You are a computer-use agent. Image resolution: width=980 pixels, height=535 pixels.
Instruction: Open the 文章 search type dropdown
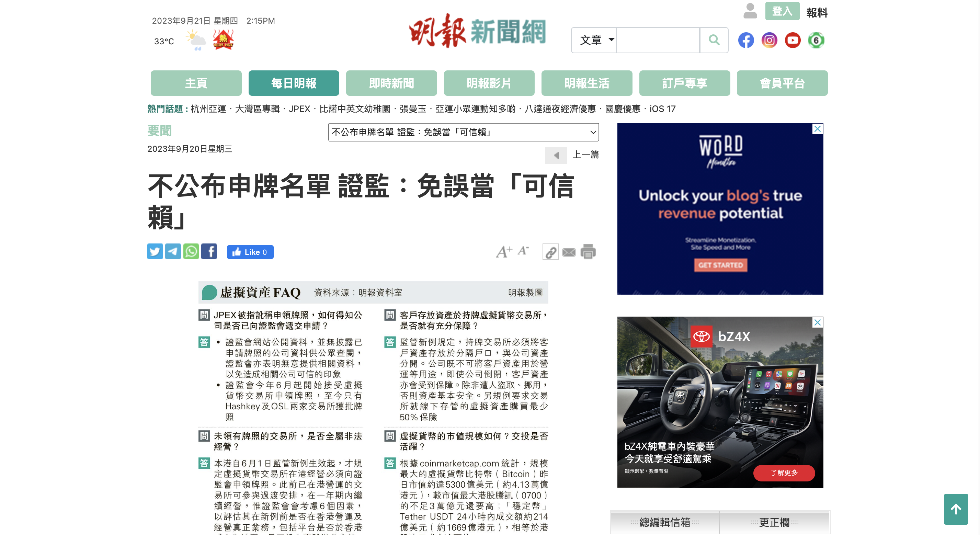[594, 40]
